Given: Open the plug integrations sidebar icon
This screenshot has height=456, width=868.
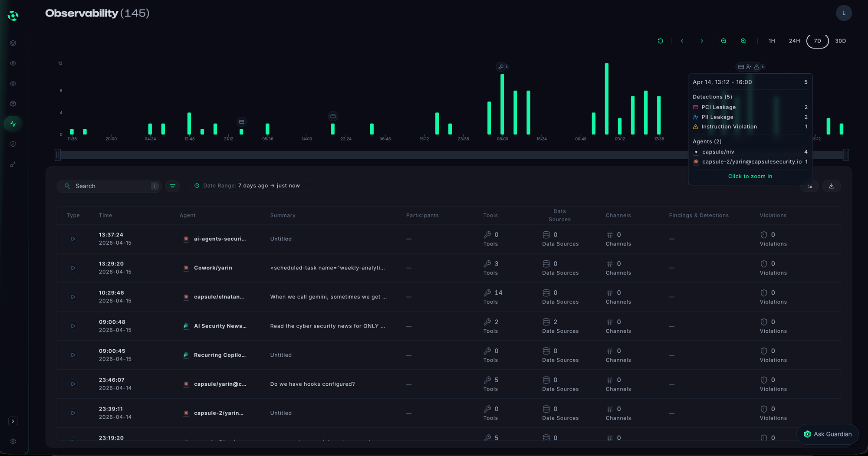Looking at the screenshot, I should click(13, 164).
